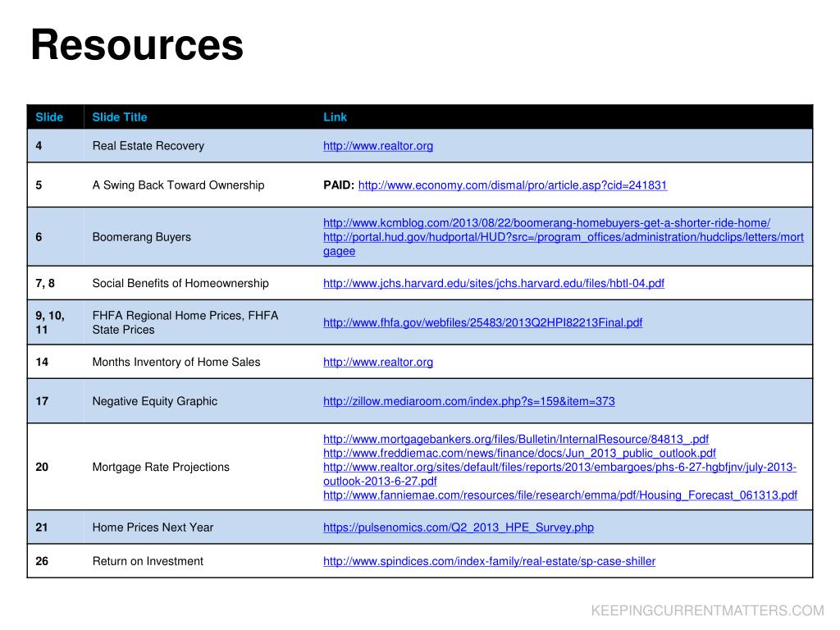This screenshot has height=630, width=840.
Task: Click the Slide column header
Action: [x=49, y=117]
